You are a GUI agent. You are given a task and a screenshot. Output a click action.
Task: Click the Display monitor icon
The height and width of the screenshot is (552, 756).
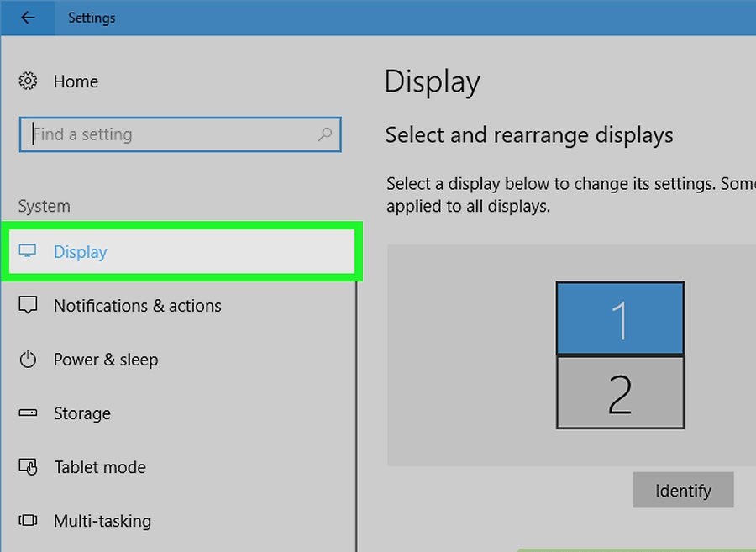(x=28, y=251)
